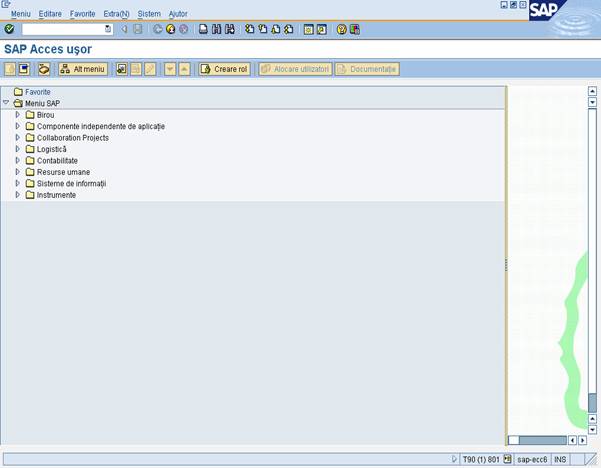
Task: Expand the Logistică folder triangle
Action: (18, 149)
